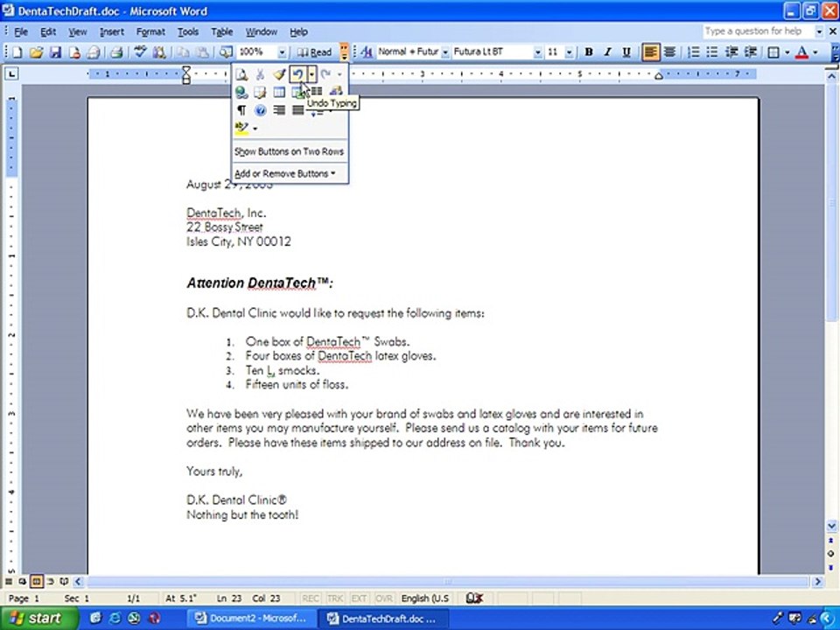Image resolution: width=840 pixels, height=630 pixels.
Task: Click the Align Right icon in overflow panel
Action: tap(279, 110)
